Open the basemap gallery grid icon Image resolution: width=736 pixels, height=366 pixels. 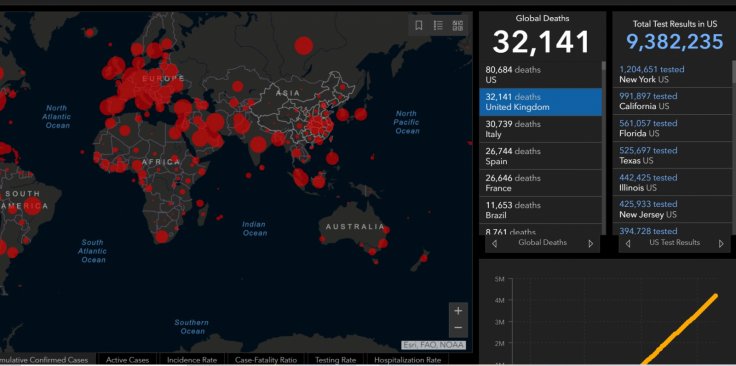tap(458, 25)
